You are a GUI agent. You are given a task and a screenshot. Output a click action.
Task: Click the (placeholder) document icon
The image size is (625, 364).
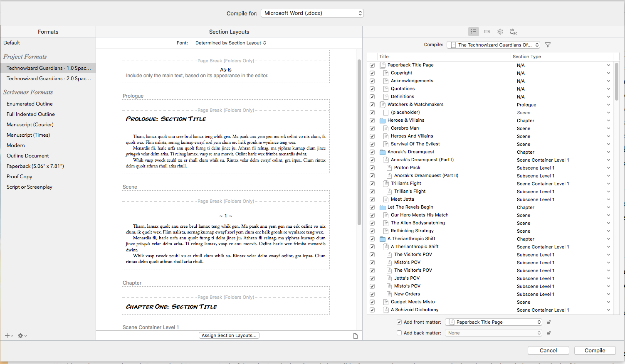386,113
